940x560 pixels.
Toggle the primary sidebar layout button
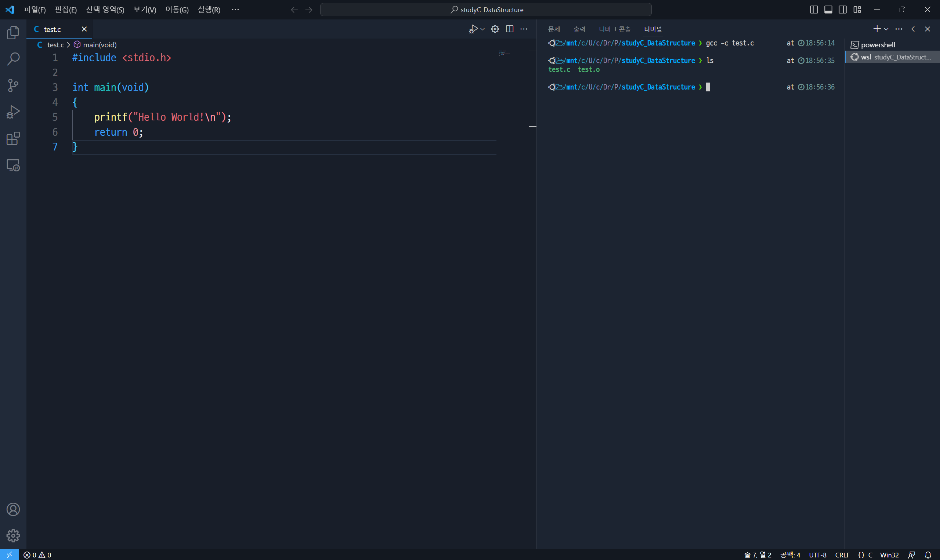pos(814,10)
